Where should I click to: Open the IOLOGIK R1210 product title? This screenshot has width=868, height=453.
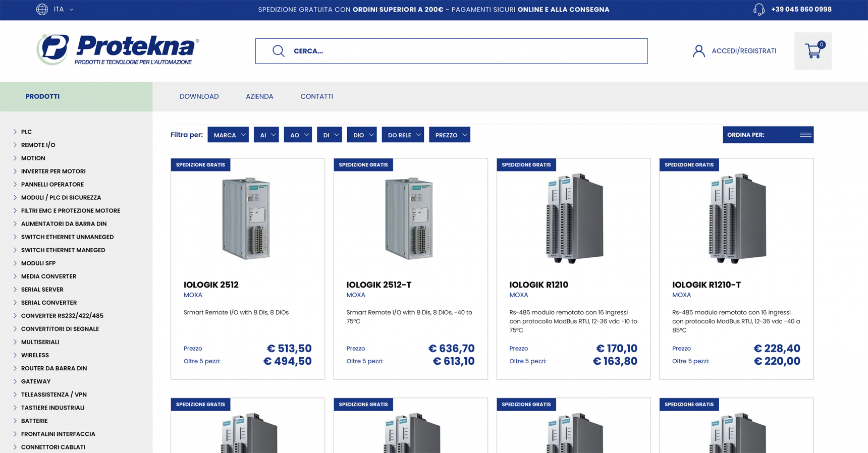pyautogui.click(x=538, y=285)
